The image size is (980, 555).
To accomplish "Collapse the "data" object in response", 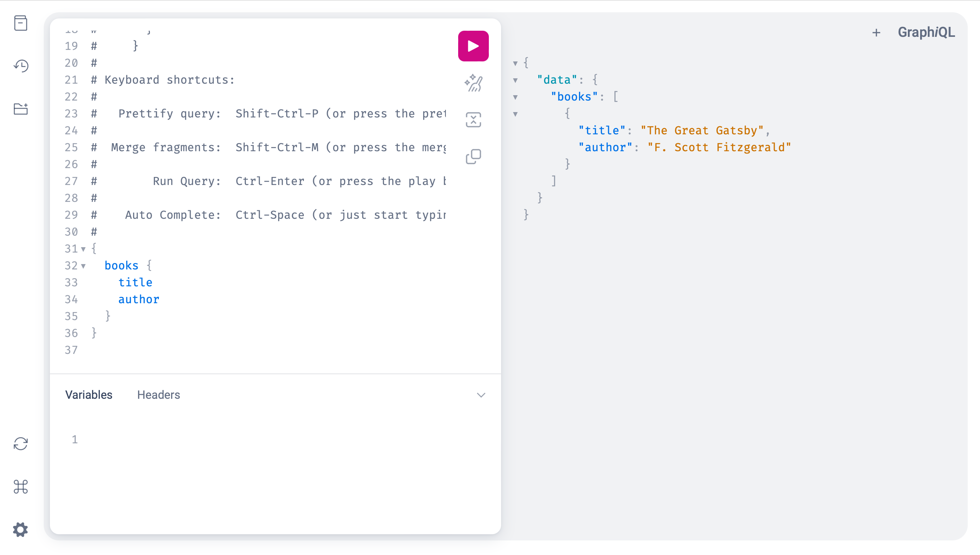I will (x=515, y=80).
